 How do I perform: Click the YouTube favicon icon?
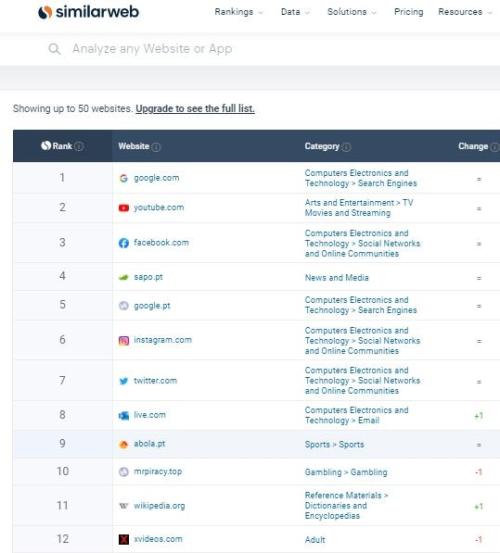click(x=123, y=208)
